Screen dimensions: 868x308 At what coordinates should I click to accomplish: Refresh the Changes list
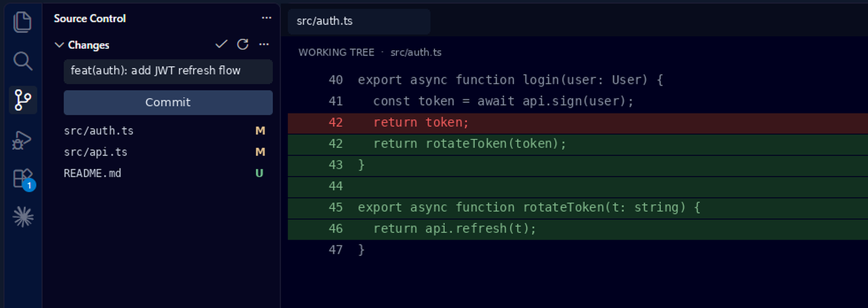click(x=243, y=44)
